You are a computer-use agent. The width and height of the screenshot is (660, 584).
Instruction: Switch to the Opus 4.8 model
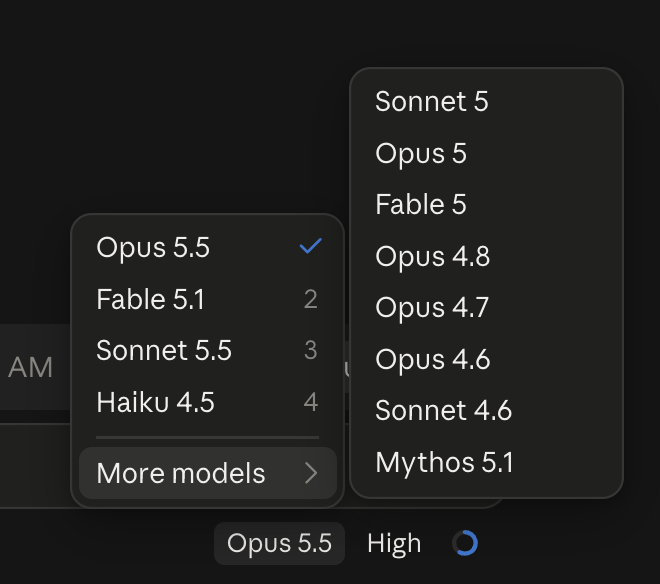486,256
